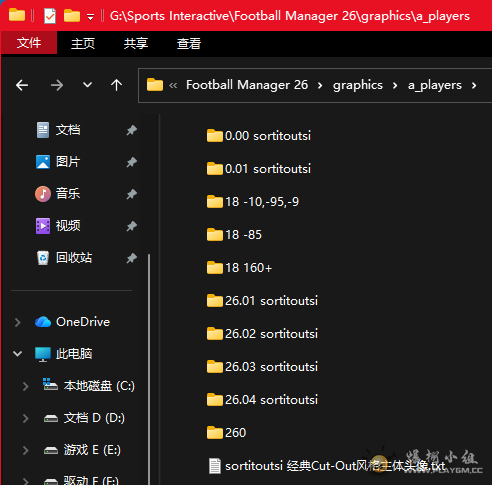The width and height of the screenshot is (492, 485).
Task: Open the 文件 ribbon tab
Action: point(29,43)
